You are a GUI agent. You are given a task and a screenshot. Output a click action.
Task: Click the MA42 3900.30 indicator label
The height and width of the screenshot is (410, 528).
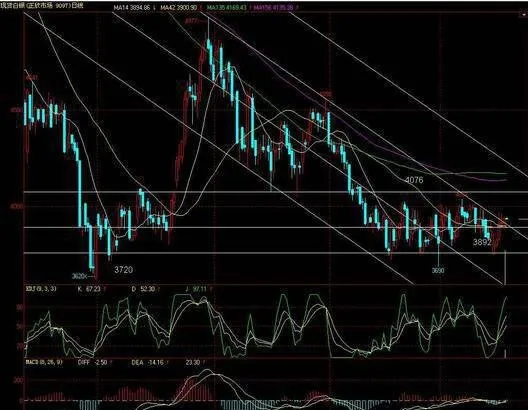[x=178, y=7]
